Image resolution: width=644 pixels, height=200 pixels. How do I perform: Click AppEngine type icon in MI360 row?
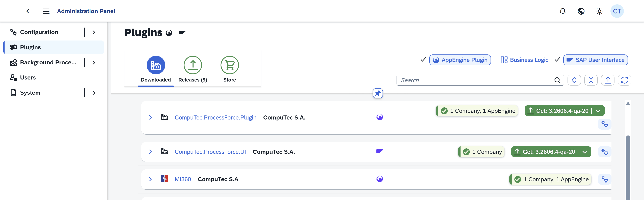(380, 179)
